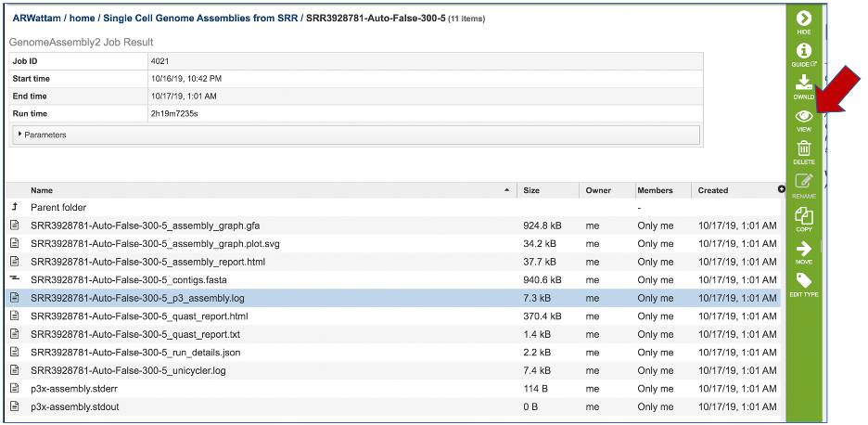Click Run time value 2h19m7235s

[173, 113]
